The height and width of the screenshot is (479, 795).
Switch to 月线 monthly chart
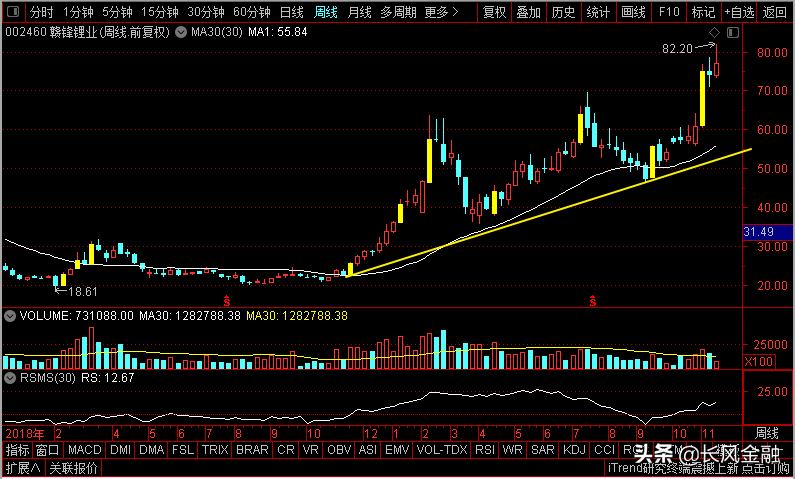pyautogui.click(x=359, y=12)
